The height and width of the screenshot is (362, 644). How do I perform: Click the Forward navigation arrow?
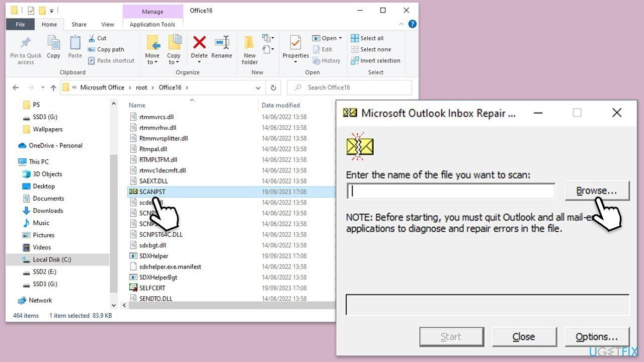[x=31, y=87]
